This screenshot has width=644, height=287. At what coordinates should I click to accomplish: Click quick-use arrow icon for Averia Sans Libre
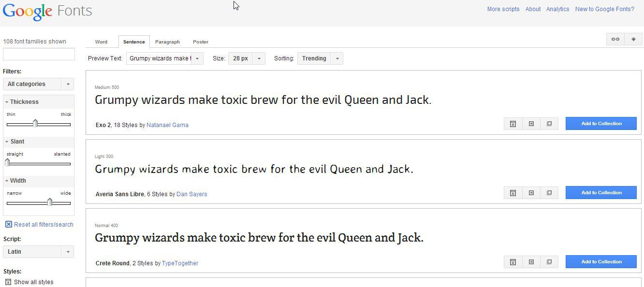(531, 193)
